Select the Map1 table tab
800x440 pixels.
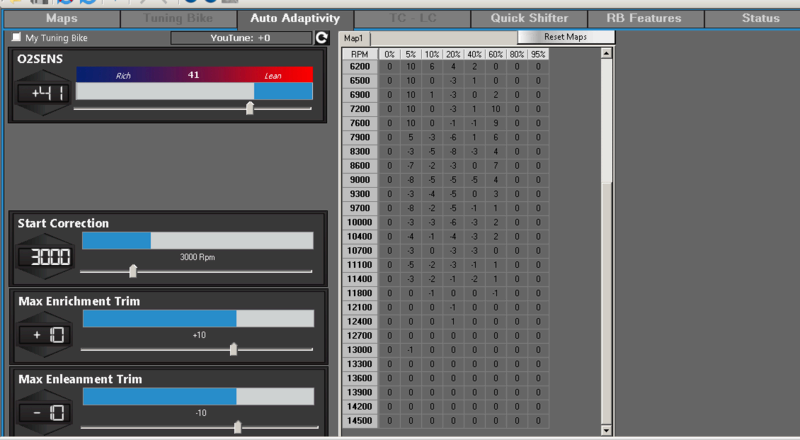point(356,38)
